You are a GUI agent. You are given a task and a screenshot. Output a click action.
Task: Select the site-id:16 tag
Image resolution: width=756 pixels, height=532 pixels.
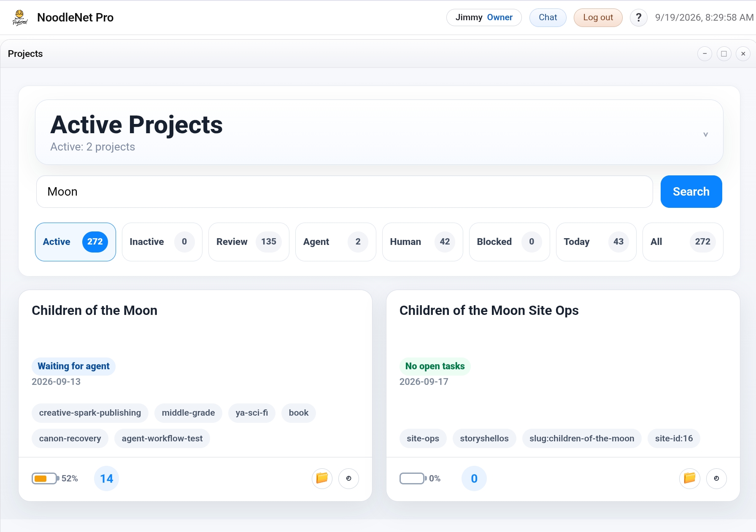674,439
